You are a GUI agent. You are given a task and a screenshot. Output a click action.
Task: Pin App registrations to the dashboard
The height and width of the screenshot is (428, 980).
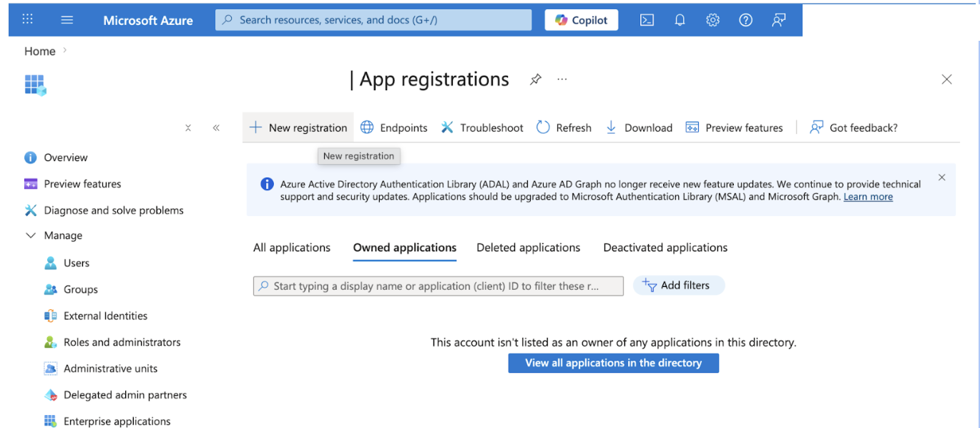click(x=535, y=79)
